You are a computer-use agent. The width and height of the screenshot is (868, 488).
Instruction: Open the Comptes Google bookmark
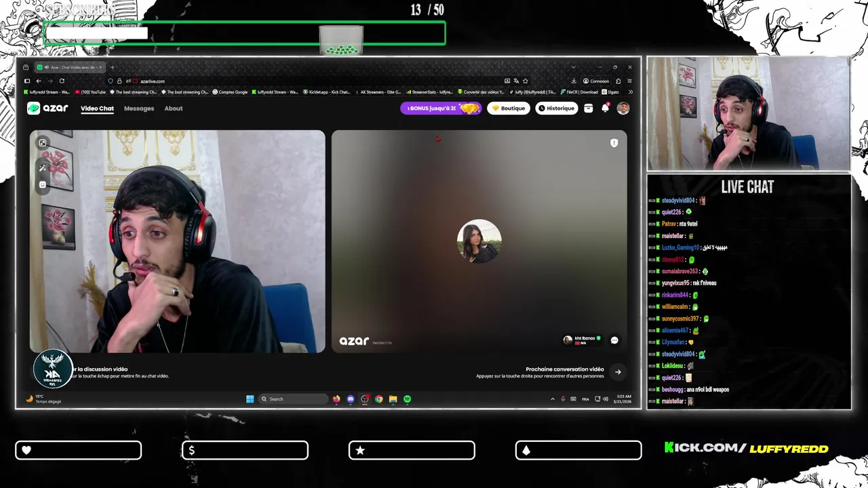pos(230,91)
